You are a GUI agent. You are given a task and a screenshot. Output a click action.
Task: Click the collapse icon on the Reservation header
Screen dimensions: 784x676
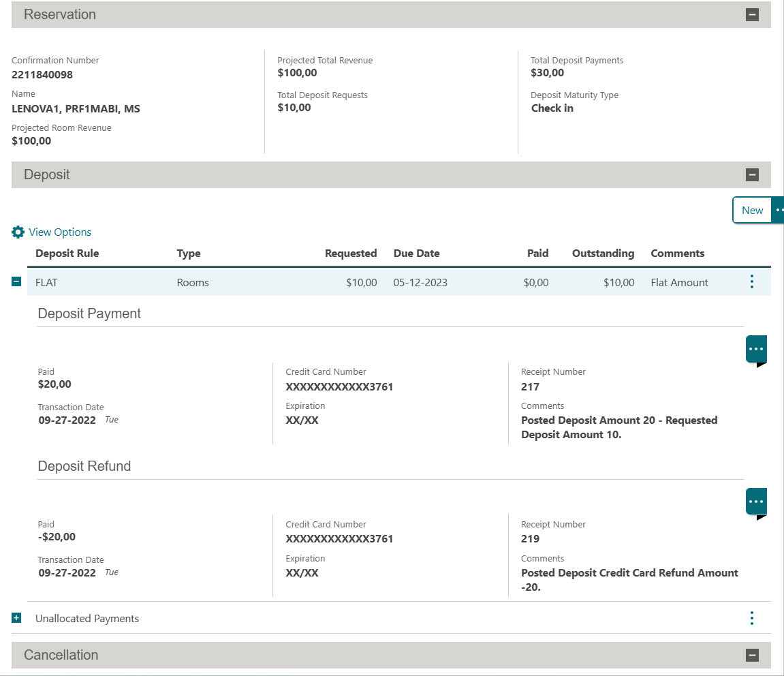[752, 14]
